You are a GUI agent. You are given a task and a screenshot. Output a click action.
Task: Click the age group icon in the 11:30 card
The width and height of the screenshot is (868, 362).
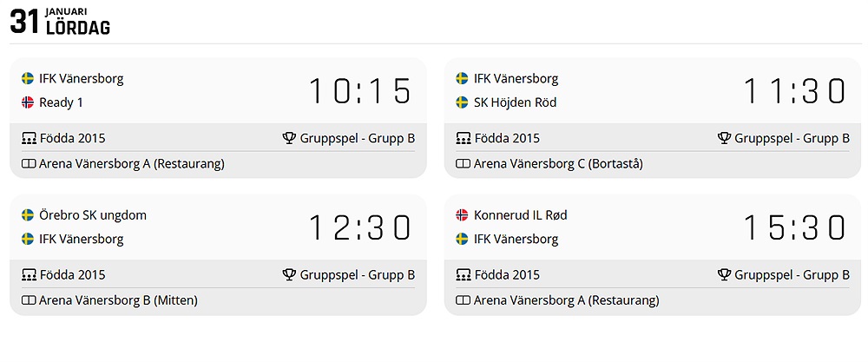[464, 138]
